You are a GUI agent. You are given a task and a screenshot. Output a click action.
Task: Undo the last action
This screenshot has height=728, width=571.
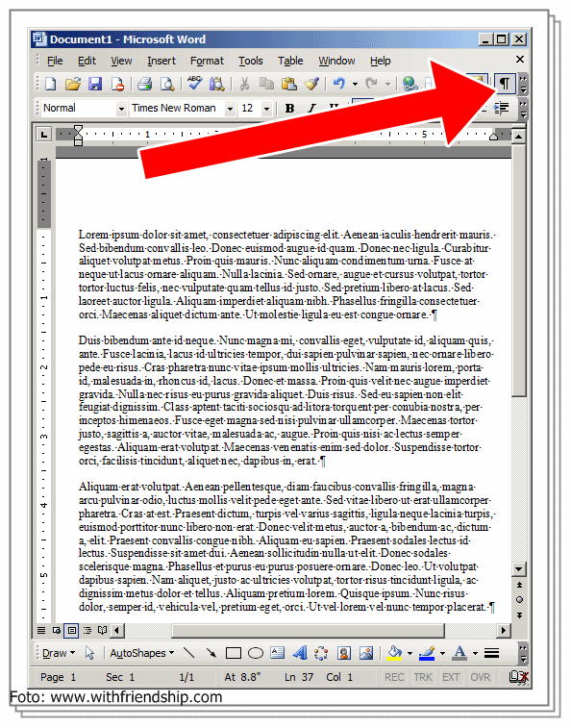click(x=339, y=84)
